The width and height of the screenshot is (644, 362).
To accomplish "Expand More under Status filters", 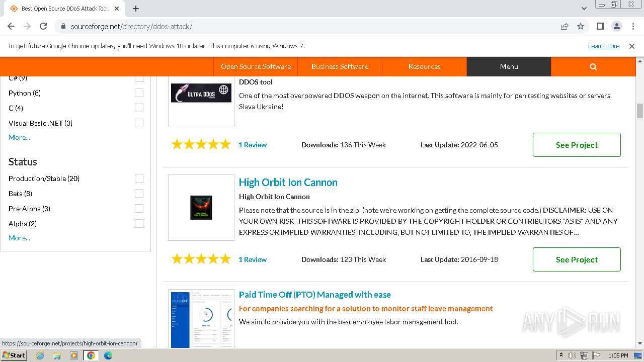I will point(19,238).
